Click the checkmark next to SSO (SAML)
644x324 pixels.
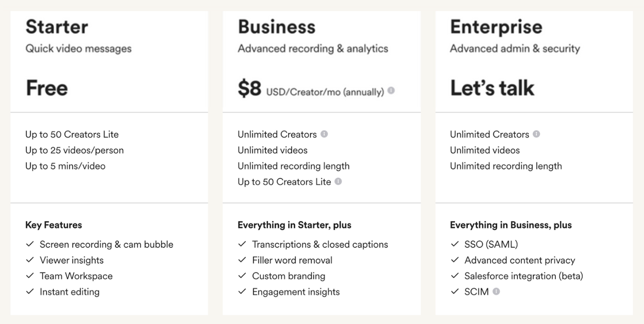454,244
